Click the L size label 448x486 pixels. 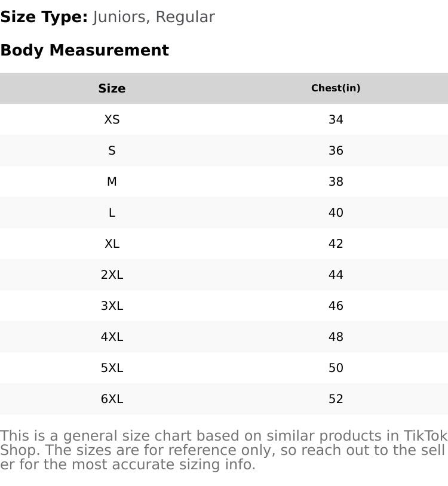(112, 213)
